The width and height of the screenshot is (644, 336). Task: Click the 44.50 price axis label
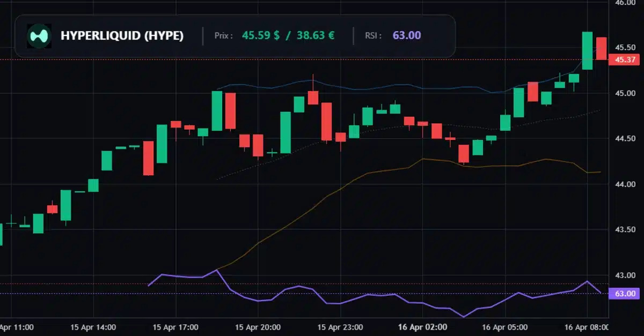click(625, 139)
